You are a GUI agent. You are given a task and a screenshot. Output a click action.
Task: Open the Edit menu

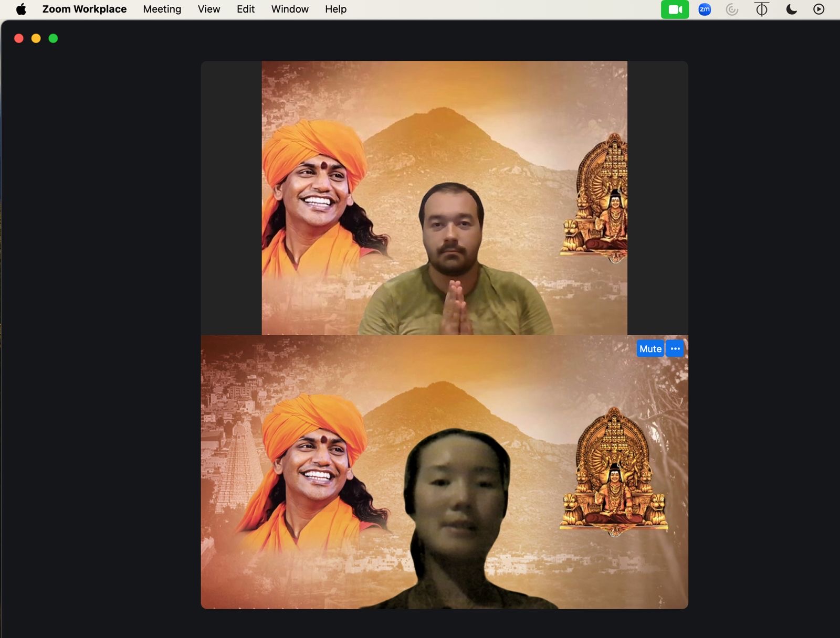click(x=245, y=9)
